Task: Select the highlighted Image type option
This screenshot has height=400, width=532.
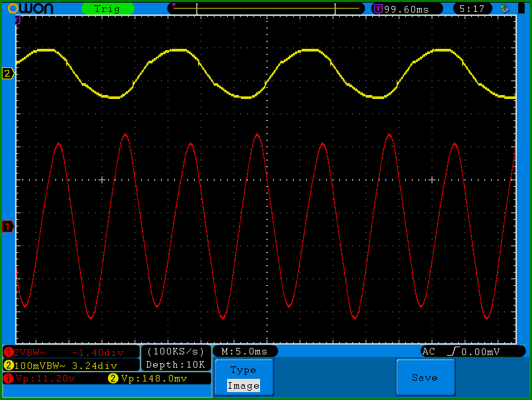Action: pyautogui.click(x=244, y=385)
